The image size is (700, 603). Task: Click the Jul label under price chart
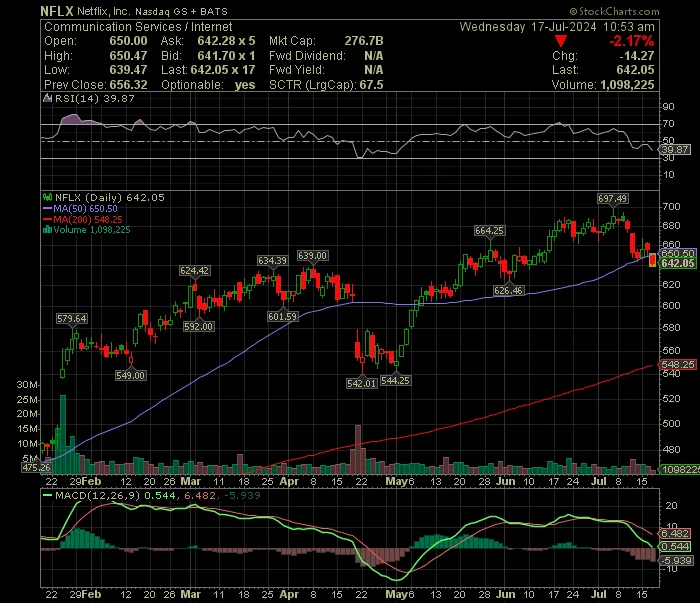599,481
